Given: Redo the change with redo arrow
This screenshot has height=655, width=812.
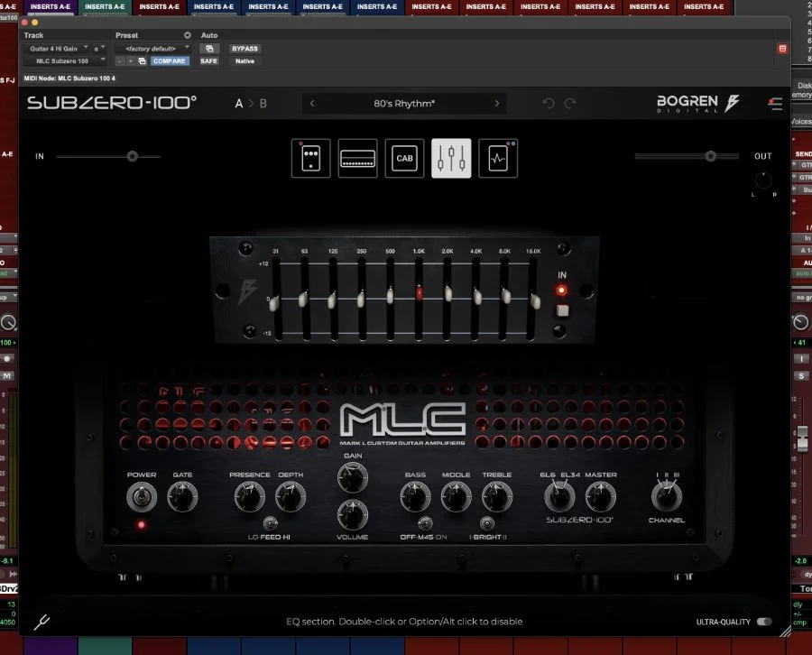Looking at the screenshot, I should [570, 104].
